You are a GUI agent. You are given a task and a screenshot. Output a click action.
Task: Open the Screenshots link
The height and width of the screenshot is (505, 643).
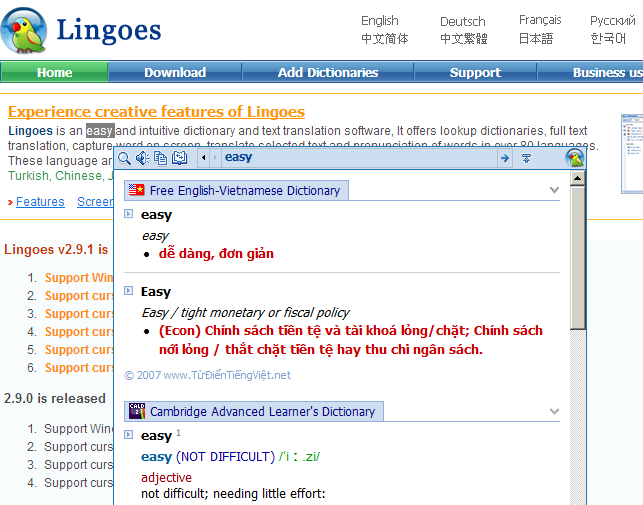(x=95, y=202)
